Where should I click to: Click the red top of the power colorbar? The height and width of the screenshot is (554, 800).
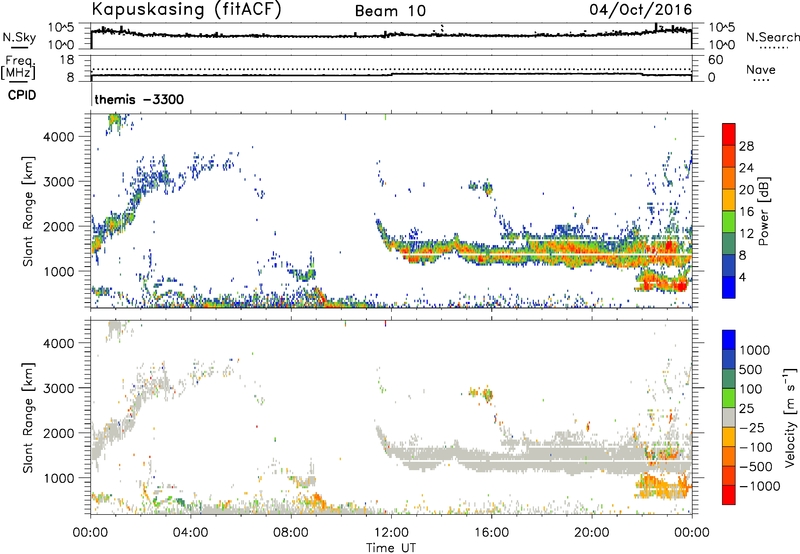729,133
